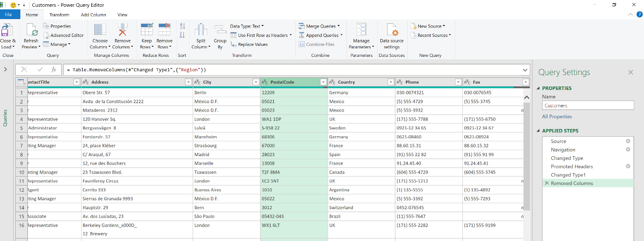Select the PostalCode column header

(294, 82)
